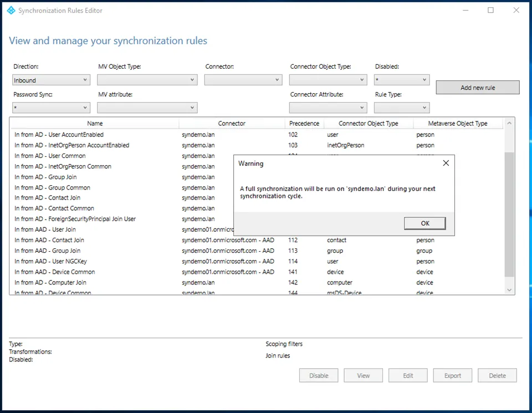Click the Synchronization Rules Editor app icon
532x413 pixels.
(11, 11)
